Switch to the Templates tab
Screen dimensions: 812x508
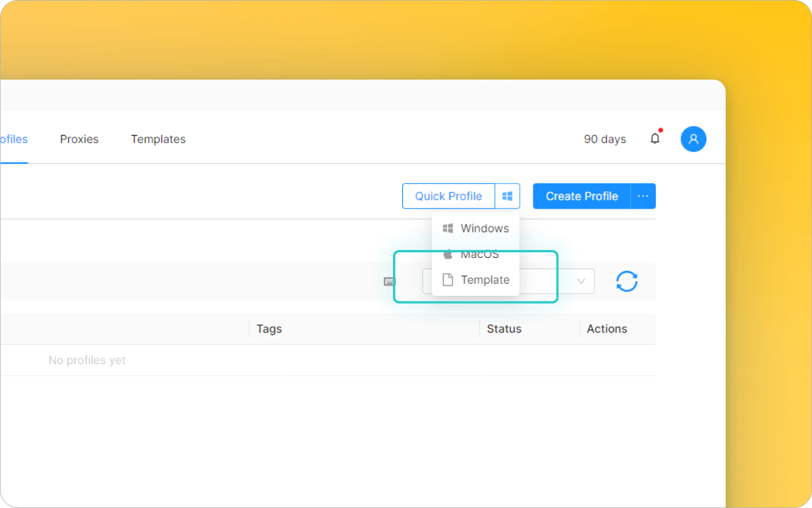pyautogui.click(x=158, y=139)
